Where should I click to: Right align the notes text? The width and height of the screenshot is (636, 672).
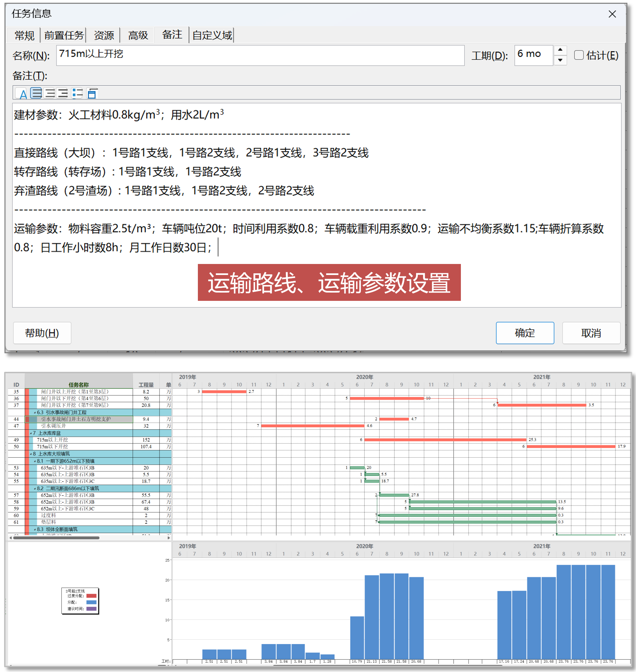(x=63, y=93)
